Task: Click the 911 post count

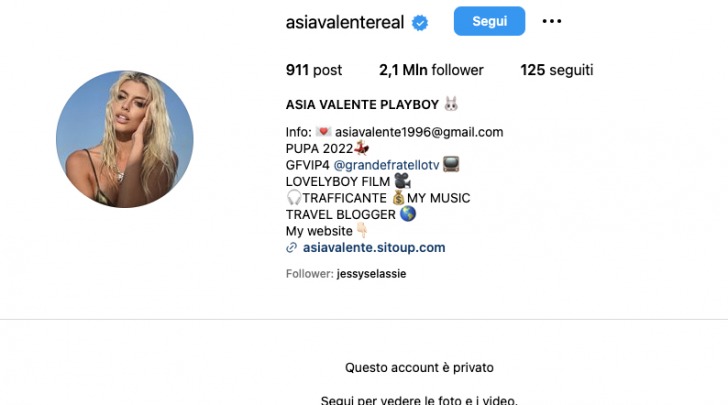Action: (x=314, y=70)
